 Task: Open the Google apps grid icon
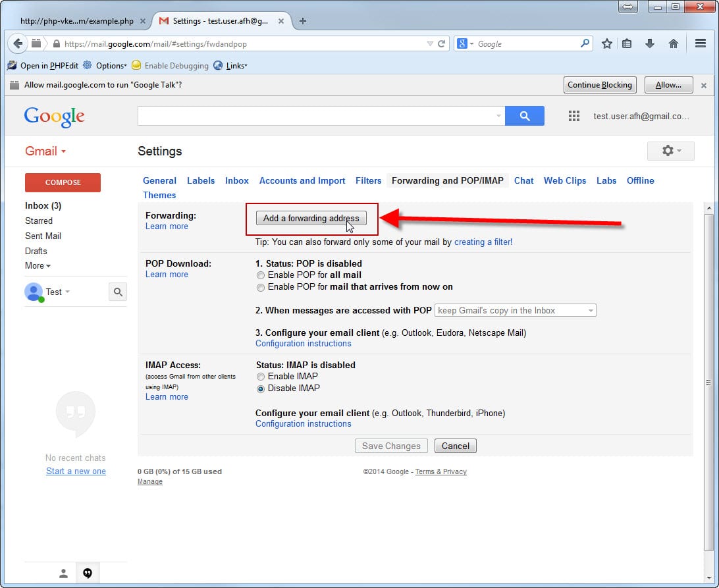pyautogui.click(x=573, y=116)
